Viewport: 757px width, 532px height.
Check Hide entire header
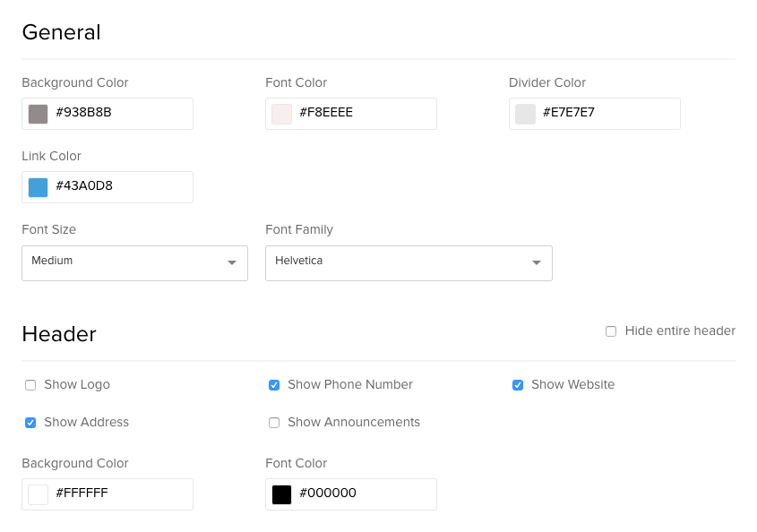click(611, 331)
